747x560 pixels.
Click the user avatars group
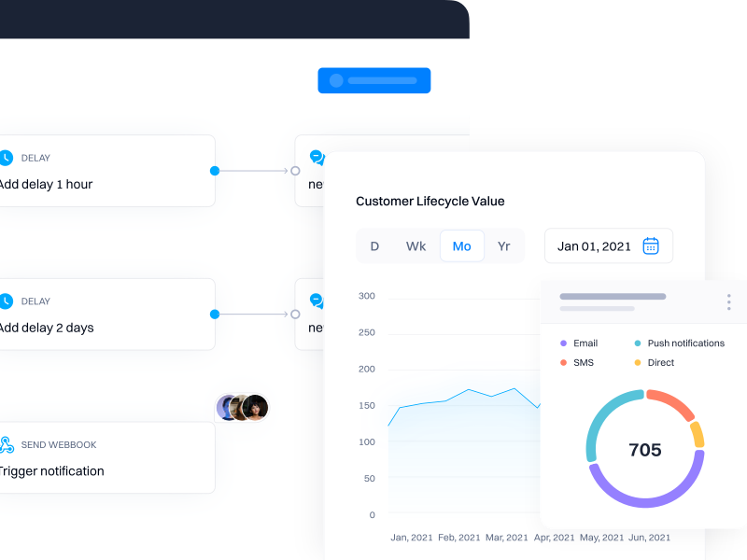point(242,408)
